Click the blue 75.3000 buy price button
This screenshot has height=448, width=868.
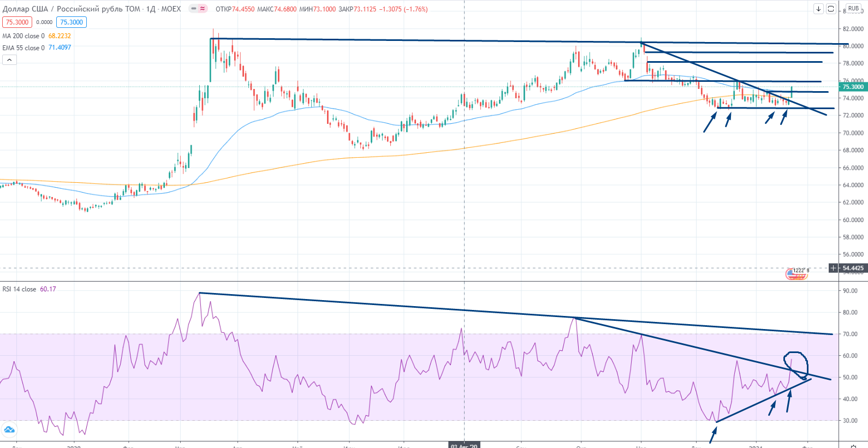pyautogui.click(x=72, y=22)
